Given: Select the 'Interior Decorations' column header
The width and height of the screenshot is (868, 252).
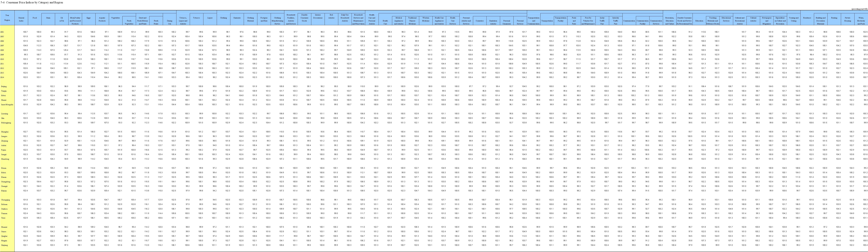Looking at the screenshot, I should pyautogui.click(x=318, y=16).
